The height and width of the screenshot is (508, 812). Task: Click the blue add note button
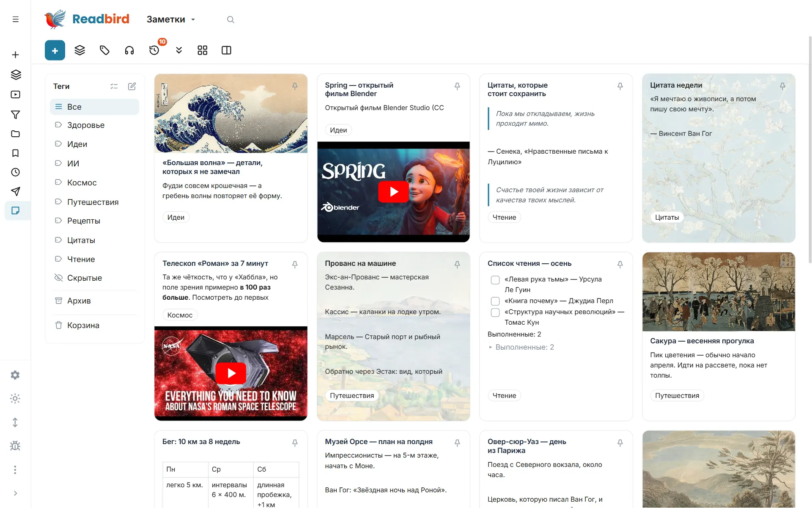coord(55,50)
